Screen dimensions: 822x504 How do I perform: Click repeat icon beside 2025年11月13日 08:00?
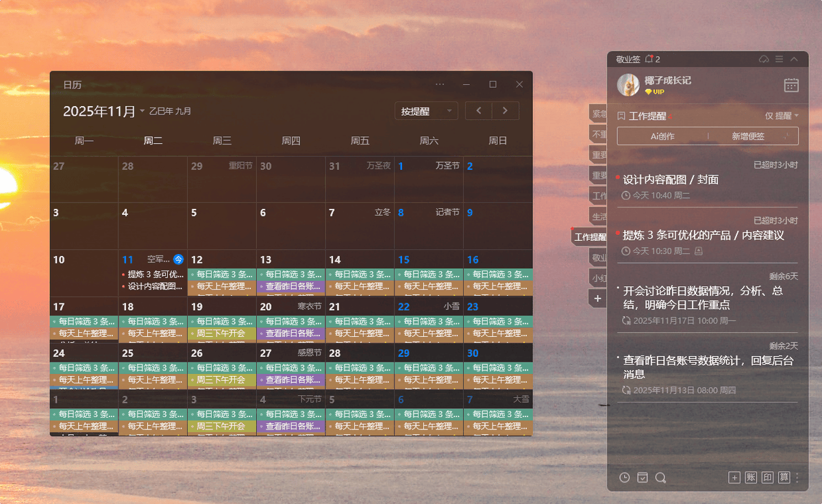pyautogui.click(x=625, y=390)
